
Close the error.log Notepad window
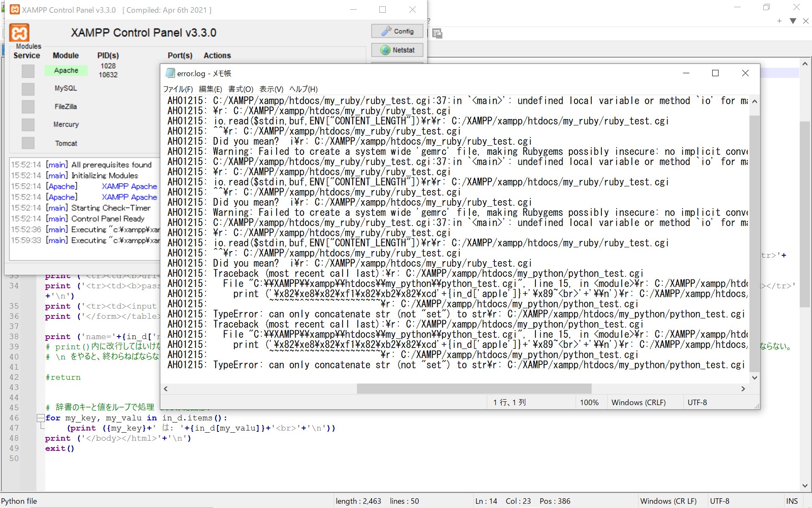click(745, 73)
